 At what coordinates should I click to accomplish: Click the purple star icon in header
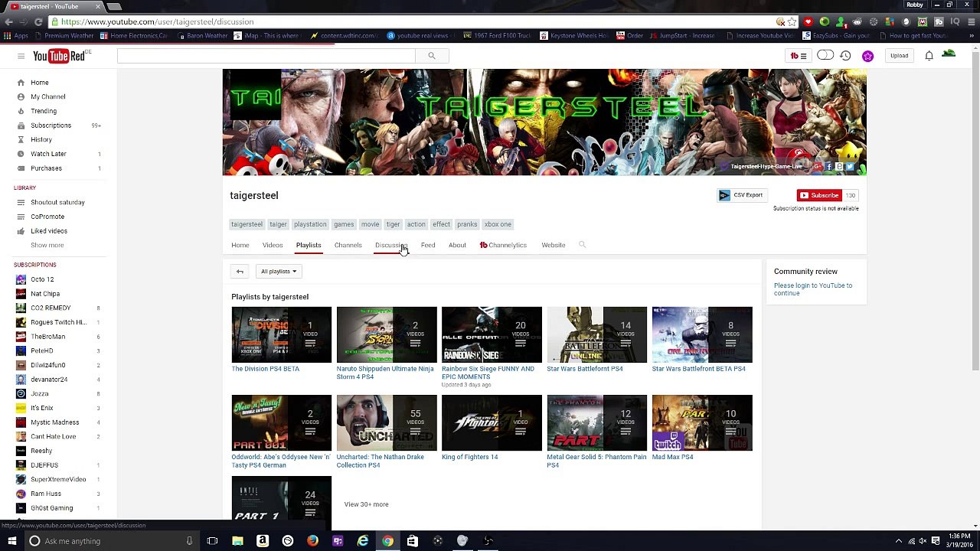click(867, 56)
